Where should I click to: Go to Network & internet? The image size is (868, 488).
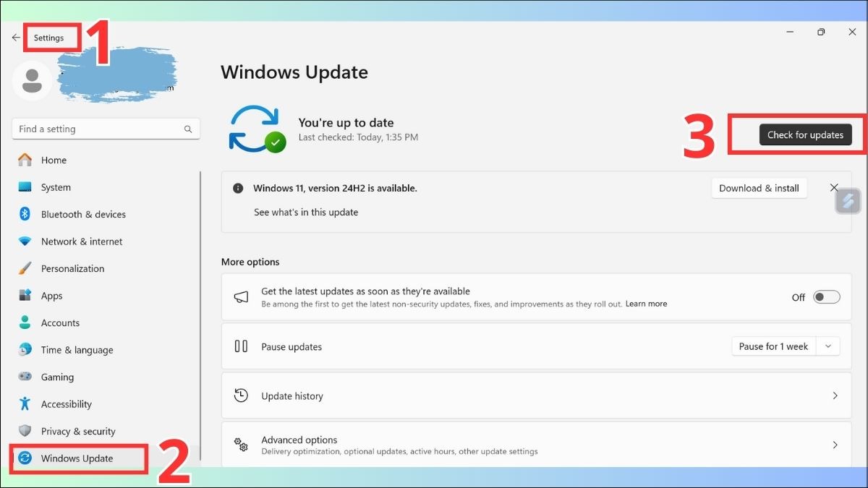[106, 241]
